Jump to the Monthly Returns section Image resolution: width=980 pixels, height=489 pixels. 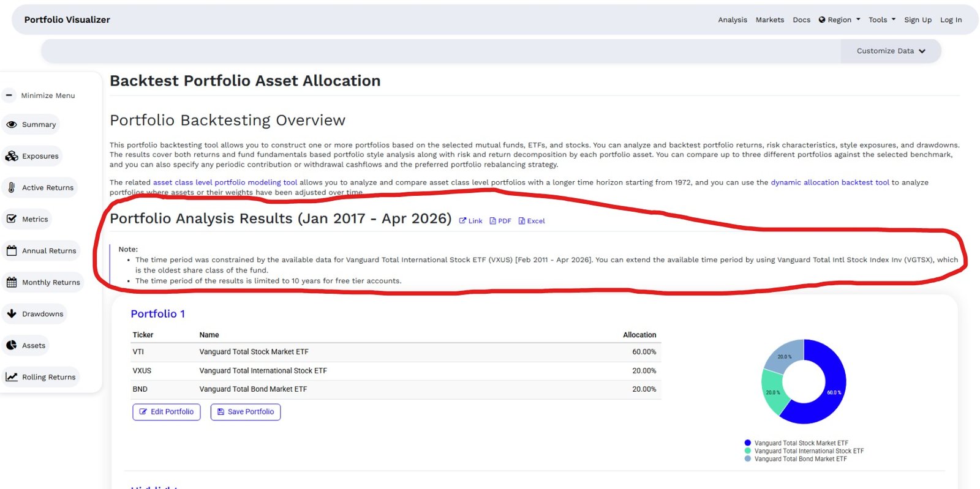(x=43, y=282)
